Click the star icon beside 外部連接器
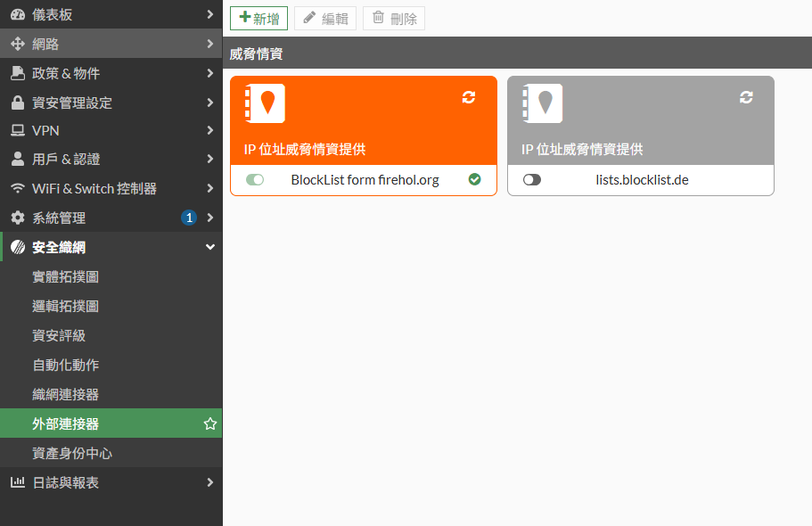The height and width of the screenshot is (526, 812). point(210,424)
